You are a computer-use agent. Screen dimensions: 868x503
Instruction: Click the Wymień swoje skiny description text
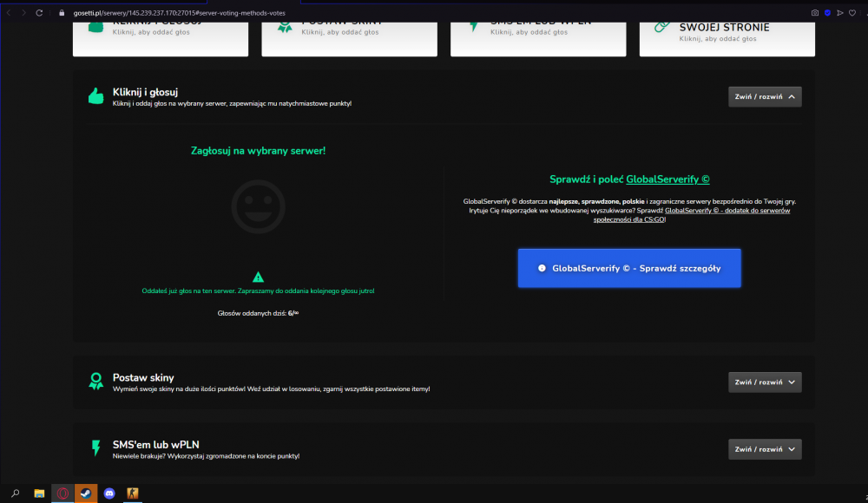coord(271,389)
